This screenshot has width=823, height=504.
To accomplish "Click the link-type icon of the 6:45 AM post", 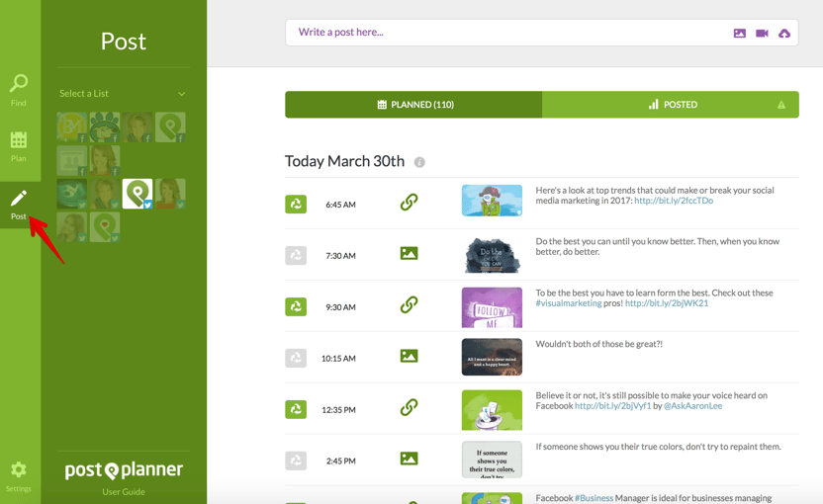I will coord(409,202).
